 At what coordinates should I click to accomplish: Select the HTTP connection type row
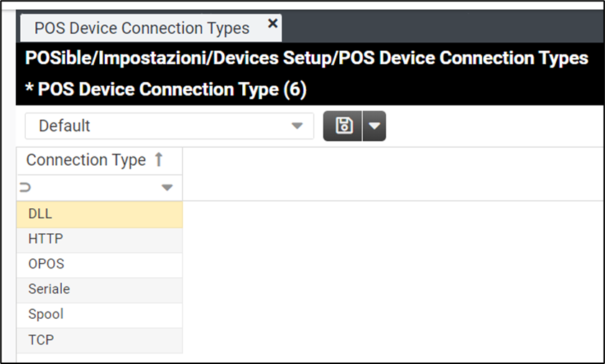pos(99,240)
